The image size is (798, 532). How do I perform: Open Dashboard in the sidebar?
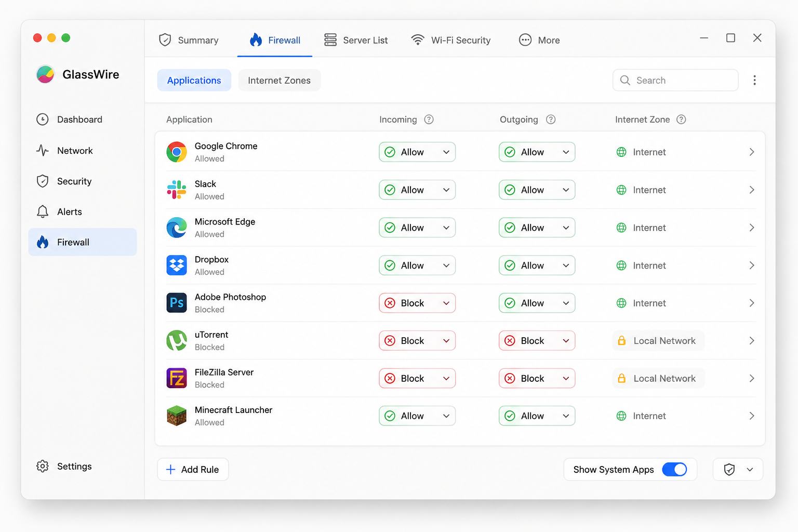83,119
